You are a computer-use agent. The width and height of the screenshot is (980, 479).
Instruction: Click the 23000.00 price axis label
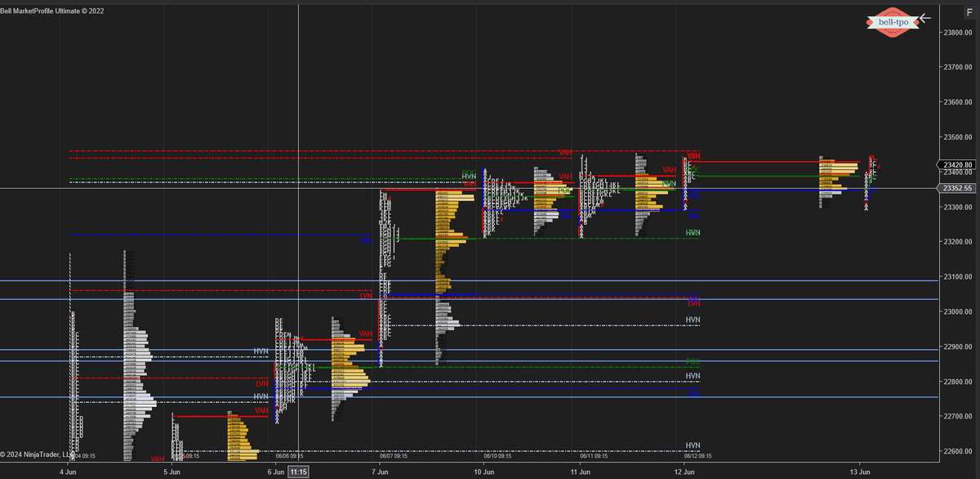coord(958,311)
